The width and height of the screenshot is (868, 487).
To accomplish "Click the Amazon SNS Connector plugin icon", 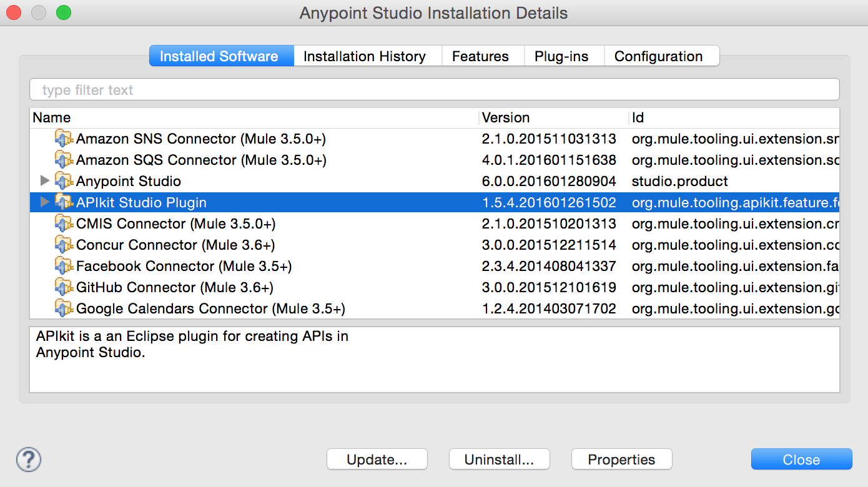I will [63, 139].
